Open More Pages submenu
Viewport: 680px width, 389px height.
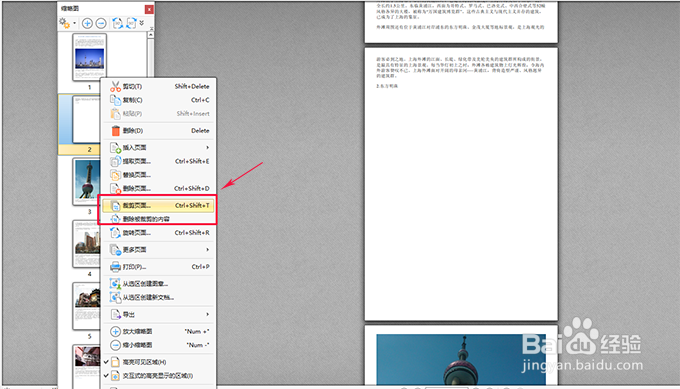coord(159,250)
